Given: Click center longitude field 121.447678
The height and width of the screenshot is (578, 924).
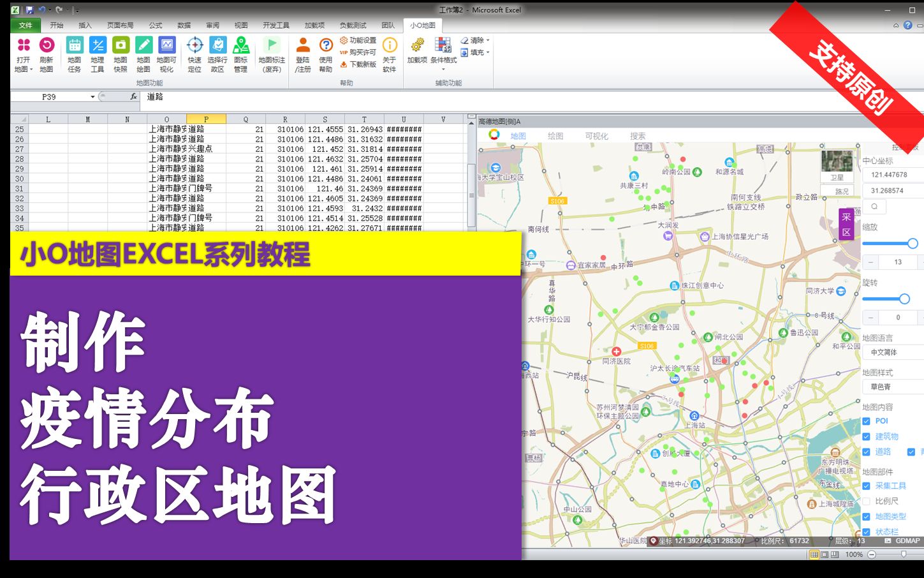Looking at the screenshot, I should click(893, 175).
